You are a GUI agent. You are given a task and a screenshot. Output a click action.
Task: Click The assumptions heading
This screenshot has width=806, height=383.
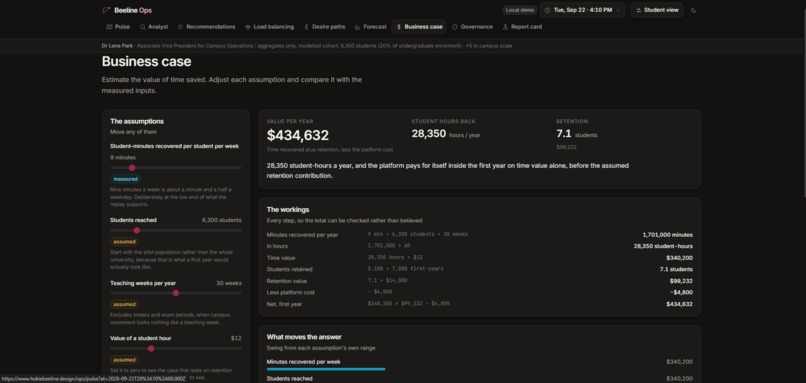pyautogui.click(x=137, y=121)
